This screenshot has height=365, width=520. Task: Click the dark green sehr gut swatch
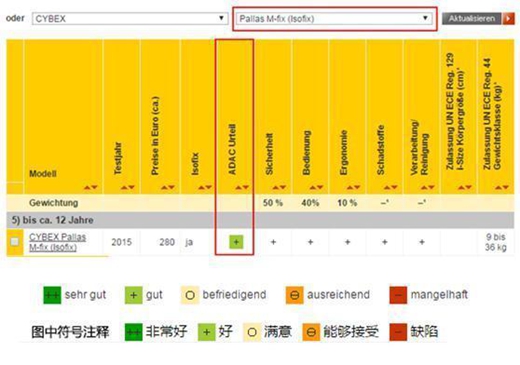pos(52,295)
